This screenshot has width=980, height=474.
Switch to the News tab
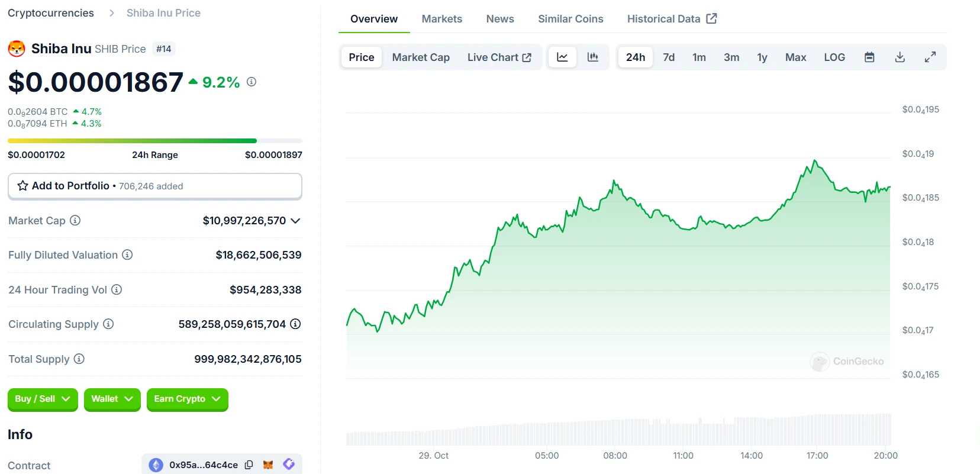coord(500,19)
